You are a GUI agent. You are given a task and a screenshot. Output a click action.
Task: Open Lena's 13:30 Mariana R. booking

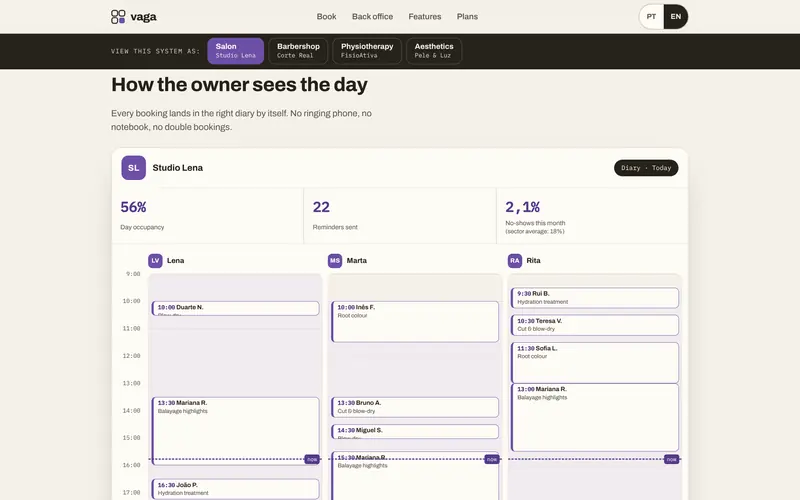pyautogui.click(x=236, y=431)
